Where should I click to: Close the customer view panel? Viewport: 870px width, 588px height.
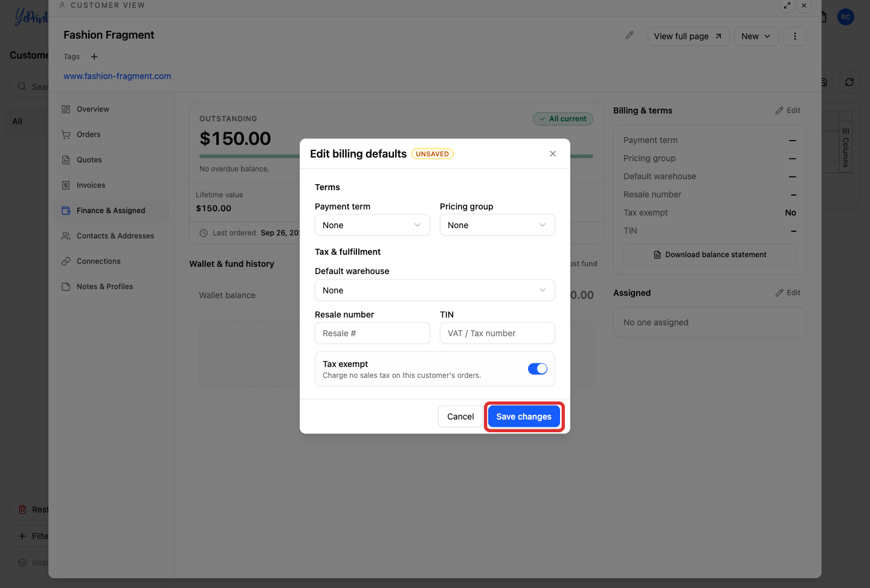(x=804, y=5)
